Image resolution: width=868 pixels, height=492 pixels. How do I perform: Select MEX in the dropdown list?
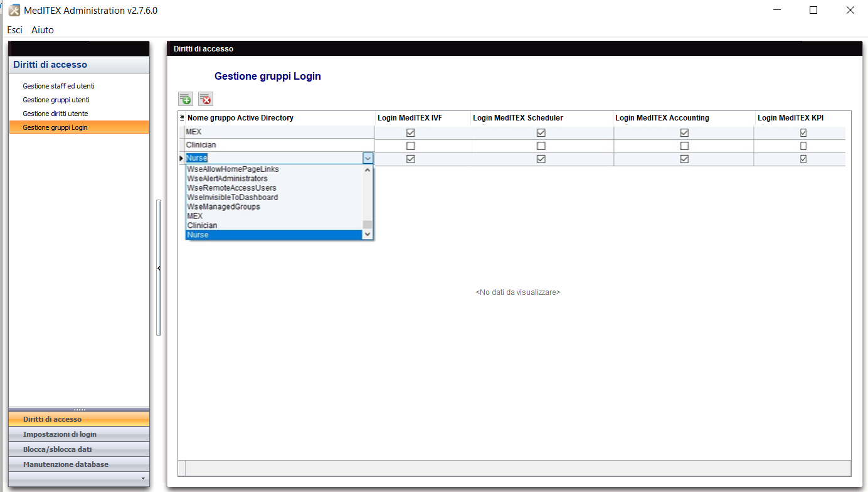(275, 216)
